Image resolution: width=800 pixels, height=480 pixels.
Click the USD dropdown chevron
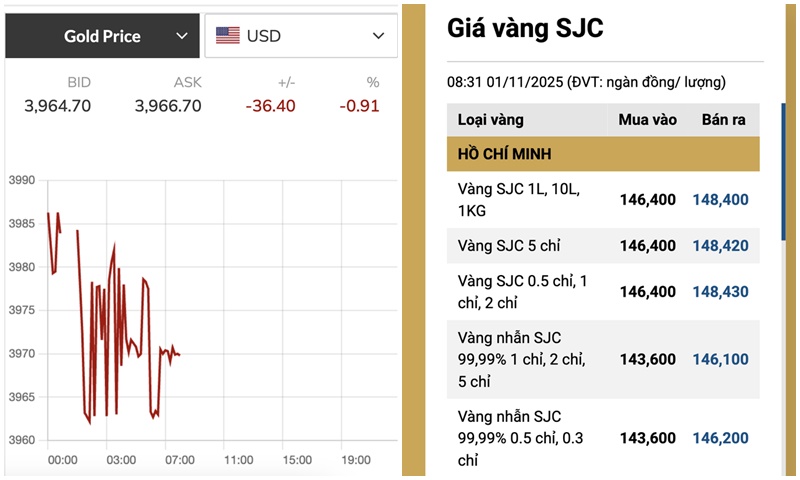(x=378, y=36)
